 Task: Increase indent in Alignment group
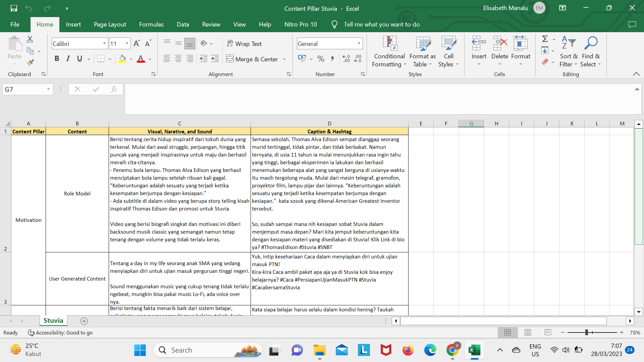point(215,59)
